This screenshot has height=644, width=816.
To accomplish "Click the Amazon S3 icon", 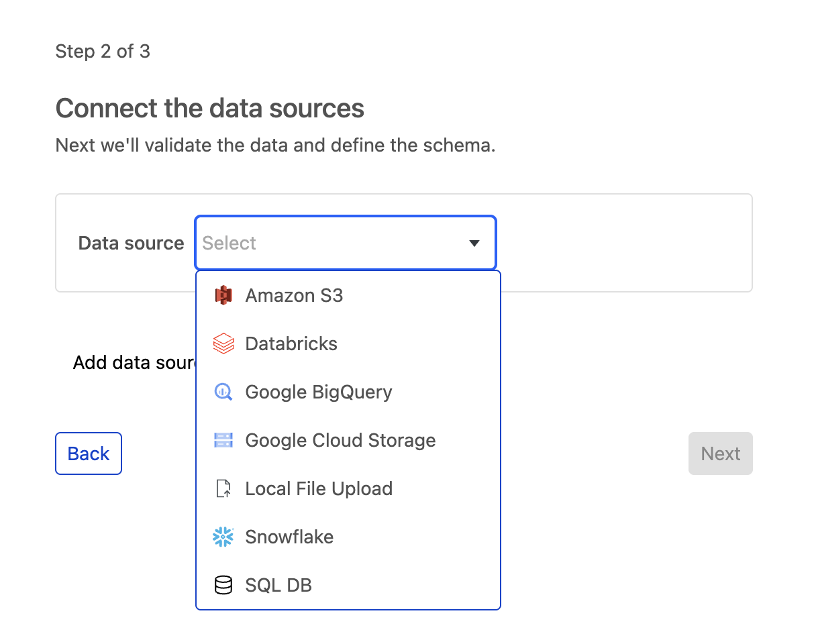I will [223, 295].
